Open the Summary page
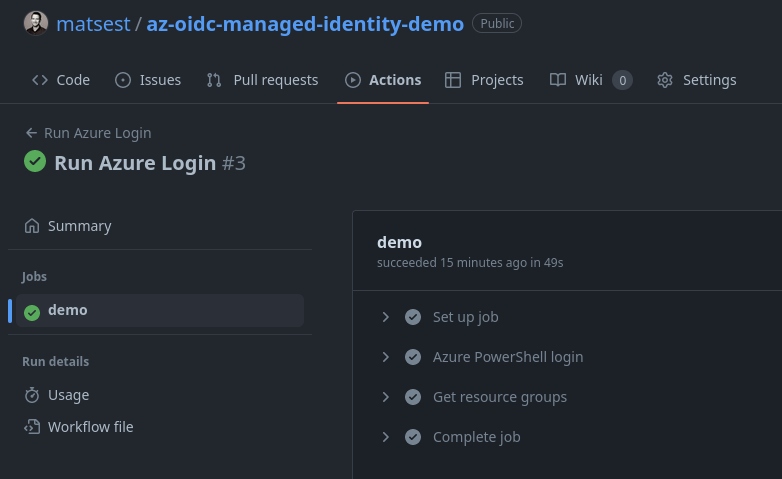 [x=160, y=226]
